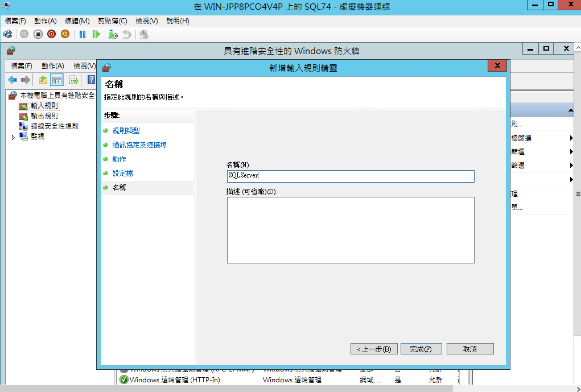Click the grey Start VM power icon
581x392 pixels.
click(24, 35)
